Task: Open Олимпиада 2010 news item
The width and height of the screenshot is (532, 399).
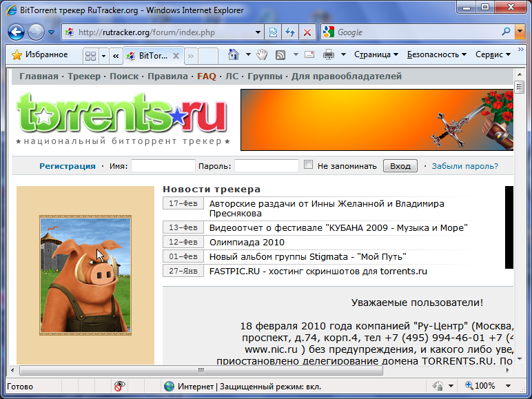Action: 247,243
